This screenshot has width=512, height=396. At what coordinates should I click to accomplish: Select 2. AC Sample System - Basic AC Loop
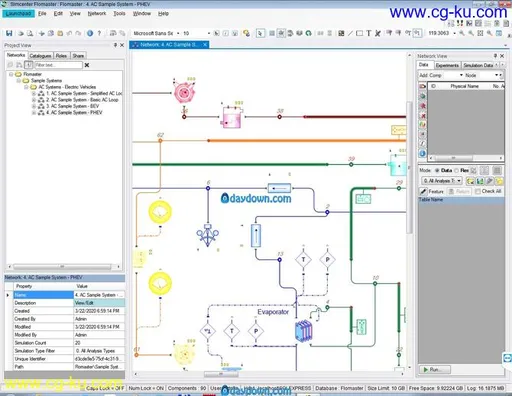[x=82, y=100]
